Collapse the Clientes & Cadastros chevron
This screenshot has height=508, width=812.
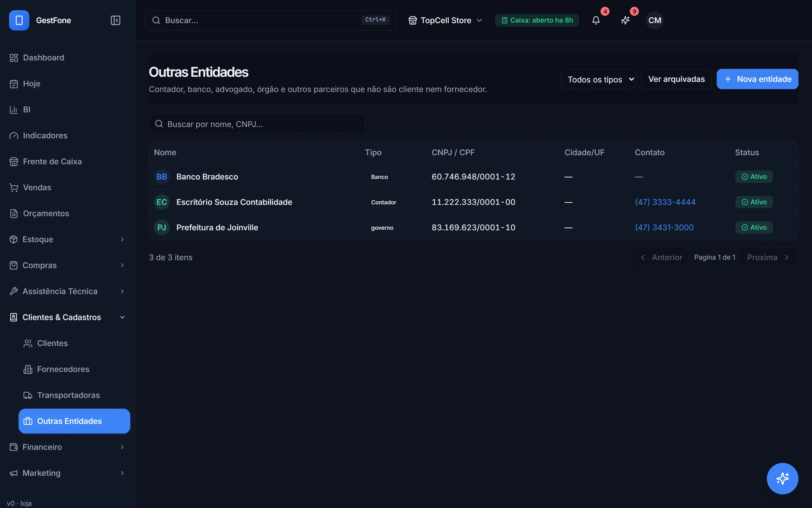pyautogui.click(x=122, y=317)
